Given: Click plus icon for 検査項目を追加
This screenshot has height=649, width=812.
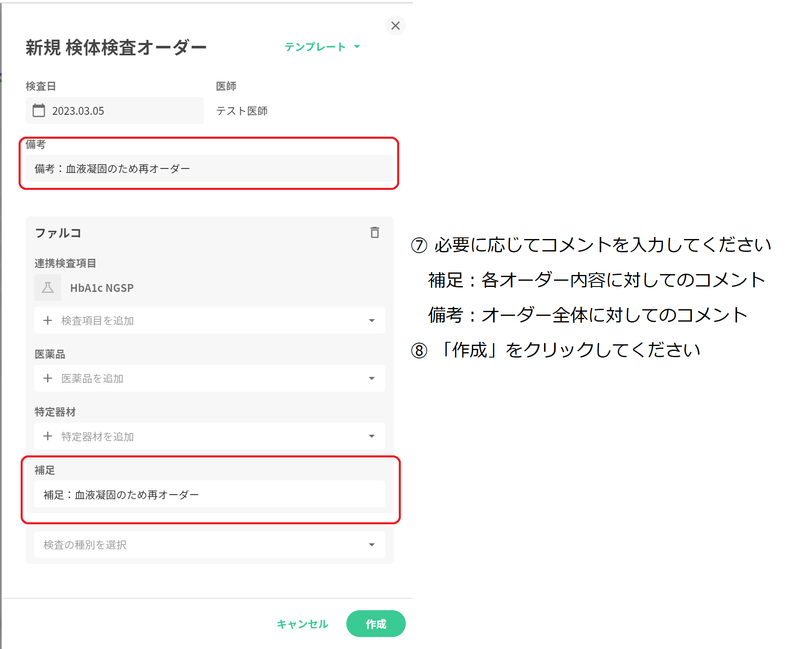Looking at the screenshot, I should click(48, 320).
